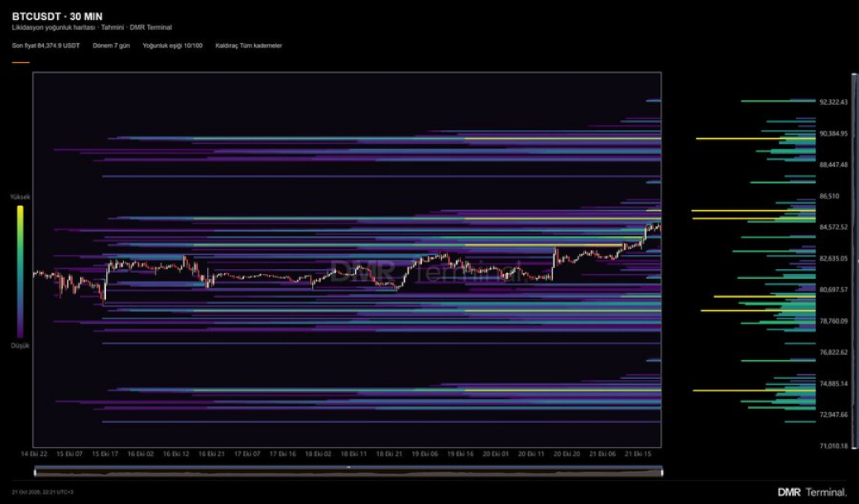Click the 74,885.14 price axis label
Image resolution: width=859 pixels, height=504 pixels.
[833, 383]
